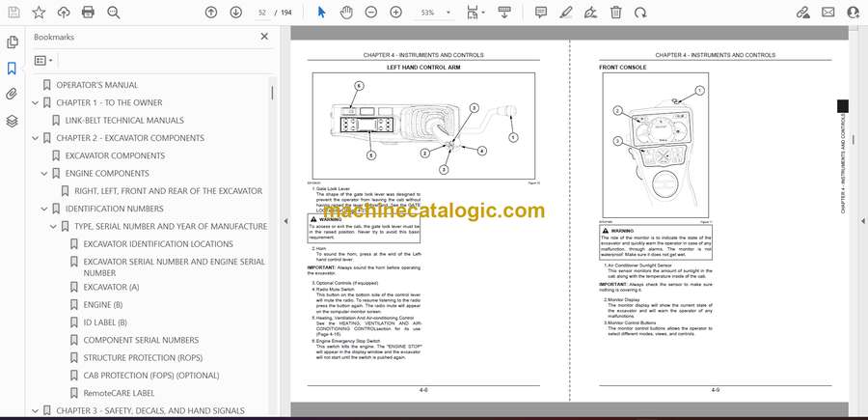Open CAB PROTECTION (FOPS) (OPTIONAL) bookmark

click(x=151, y=376)
